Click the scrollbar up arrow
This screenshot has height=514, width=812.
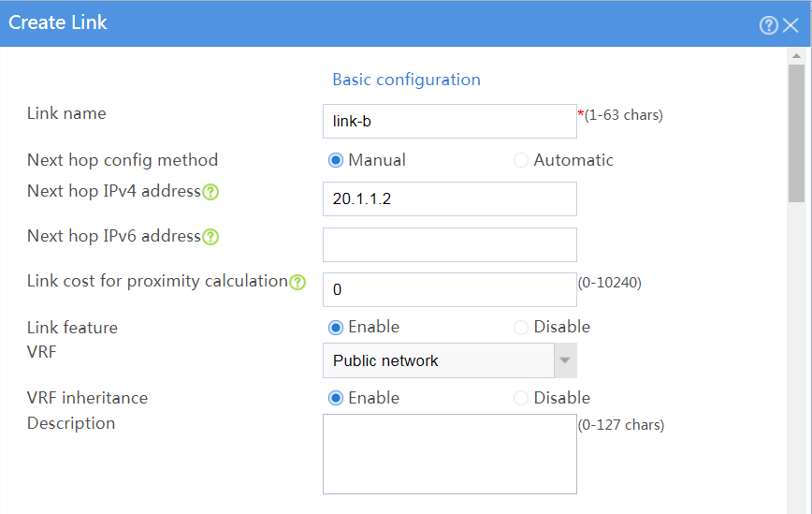click(x=796, y=56)
